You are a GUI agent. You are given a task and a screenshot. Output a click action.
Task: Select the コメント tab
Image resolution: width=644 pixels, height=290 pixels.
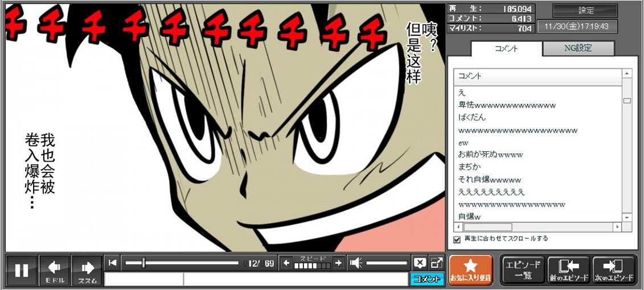505,48
